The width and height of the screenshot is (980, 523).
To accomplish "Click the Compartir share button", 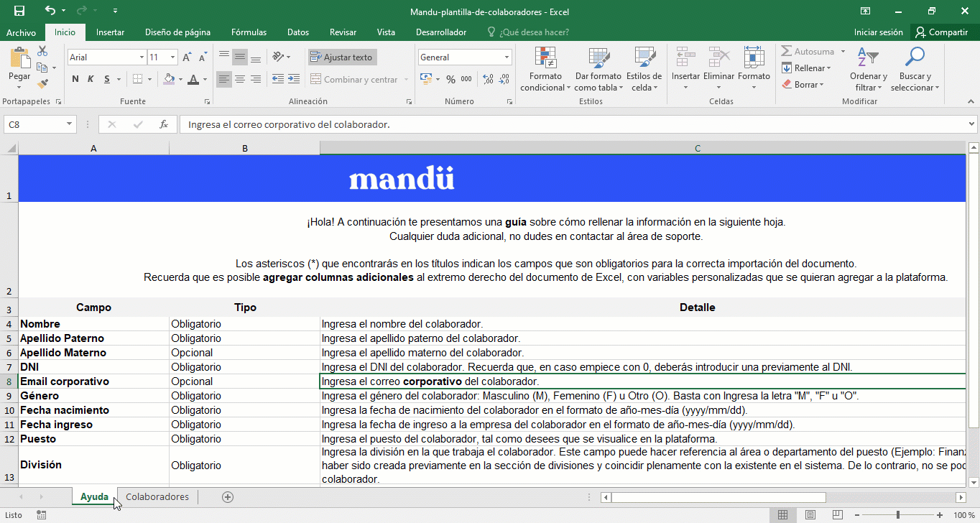I will click(942, 32).
